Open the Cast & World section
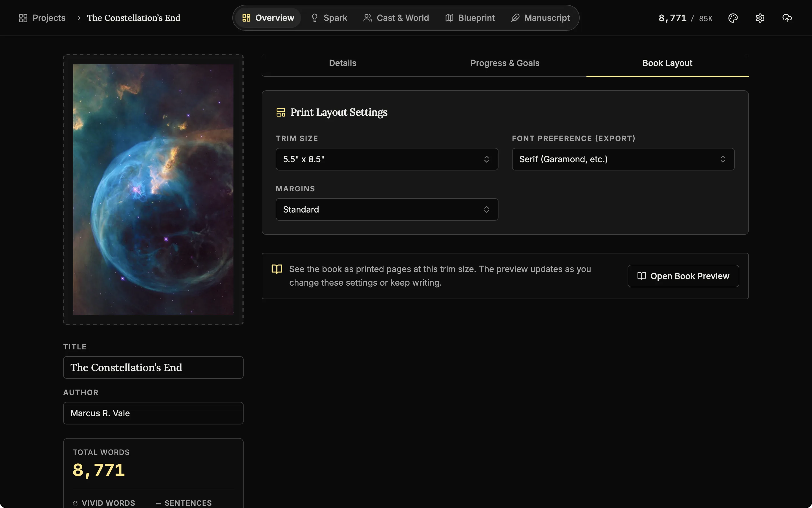Viewport: 812px width, 508px height. tap(396, 18)
